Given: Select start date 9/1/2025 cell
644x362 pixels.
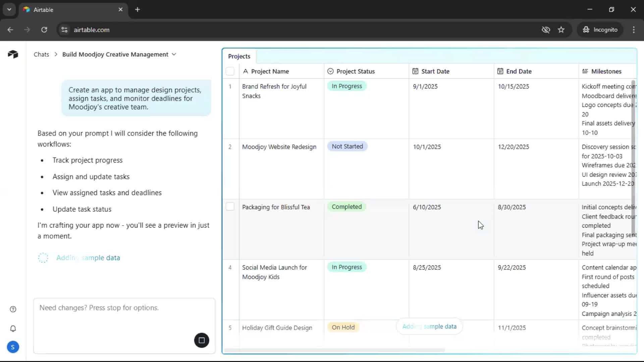Looking at the screenshot, I should pos(451,109).
